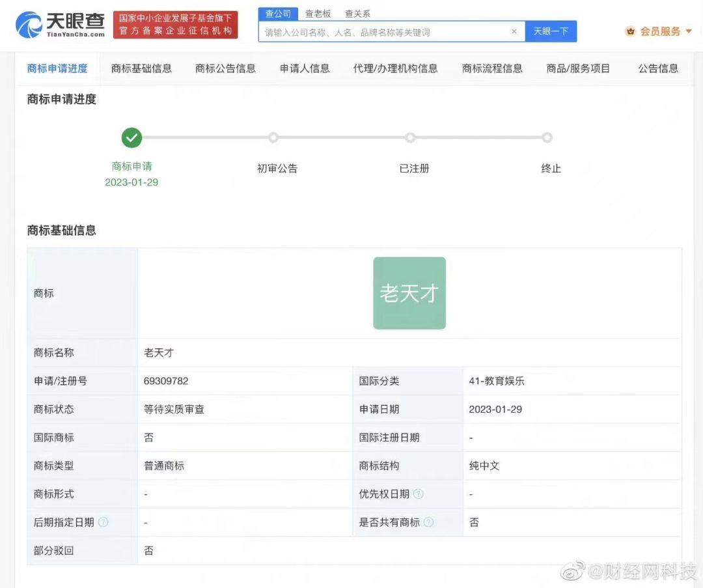Image resolution: width=703 pixels, height=588 pixels.
Task: Open the 代理/办理机构信息 tab
Action: pyautogui.click(x=396, y=68)
